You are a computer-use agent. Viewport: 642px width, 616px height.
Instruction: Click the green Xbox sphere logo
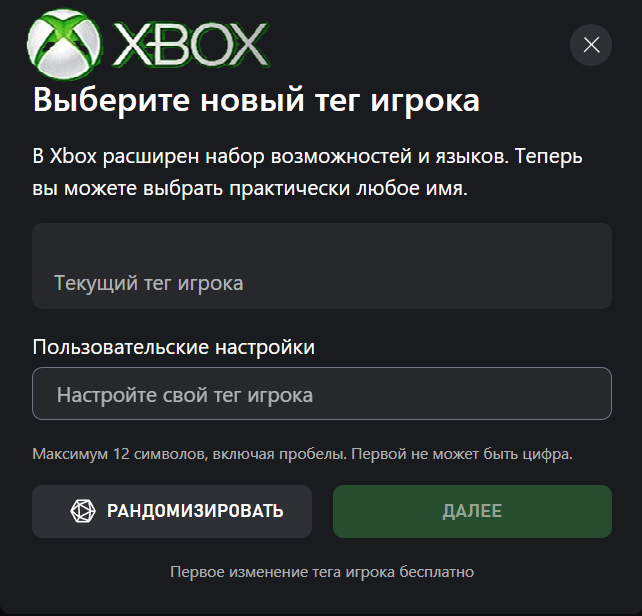coord(64,44)
